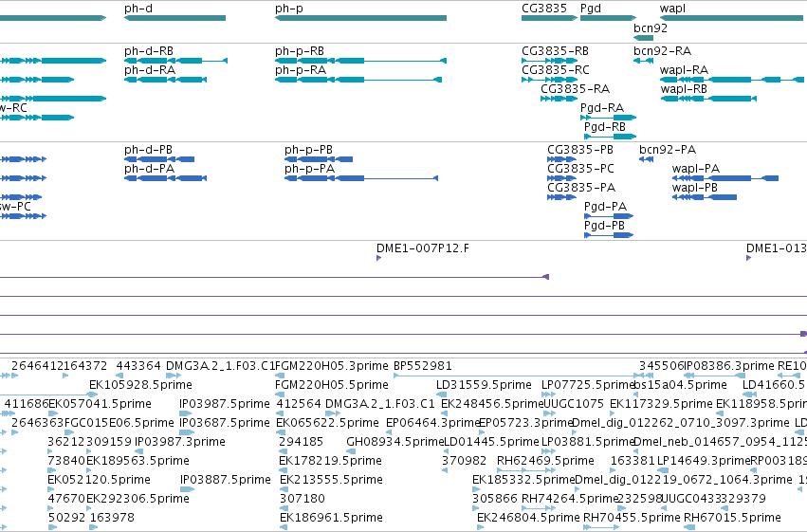Click the IP03687.5prime EST label
Screen dimensions: 807x532
(225, 423)
